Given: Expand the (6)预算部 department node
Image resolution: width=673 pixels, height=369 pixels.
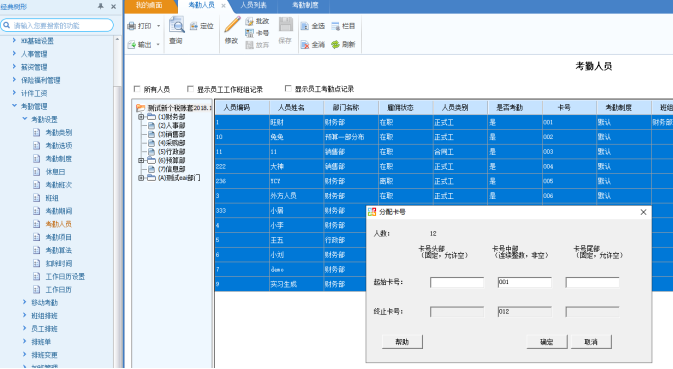Looking at the screenshot, I should pyautogui.click(x=141, y=160).
